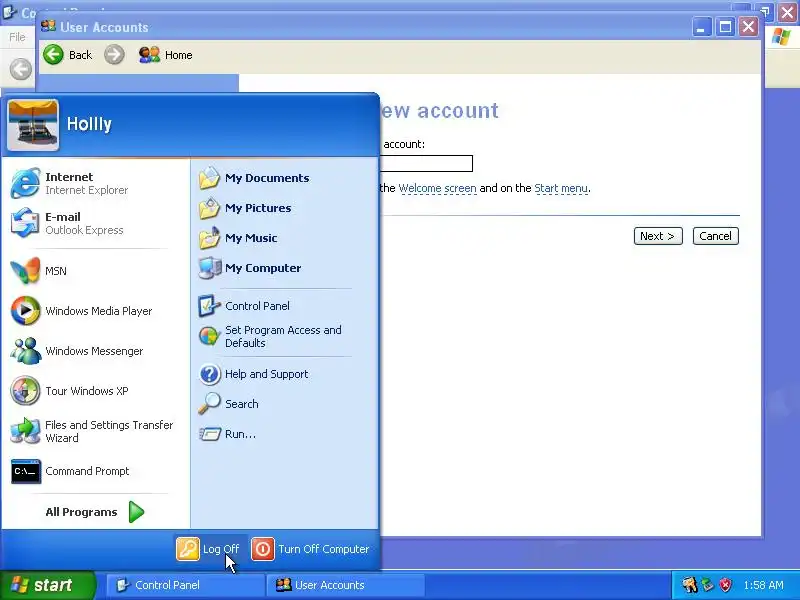Screen dimensions: 800x600
Task: Go to User Accounts Home
Action: click(165, 55)
